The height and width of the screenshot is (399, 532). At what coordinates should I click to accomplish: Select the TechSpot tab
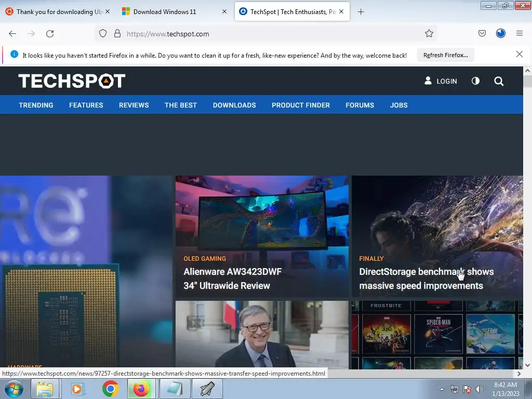(292, 11)
